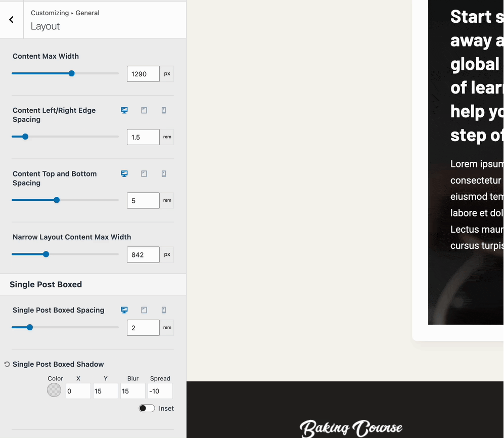Select mobile icon for Single Post Boxed Spacing
This screenshot has height=438, width=504.
[163, 310]
